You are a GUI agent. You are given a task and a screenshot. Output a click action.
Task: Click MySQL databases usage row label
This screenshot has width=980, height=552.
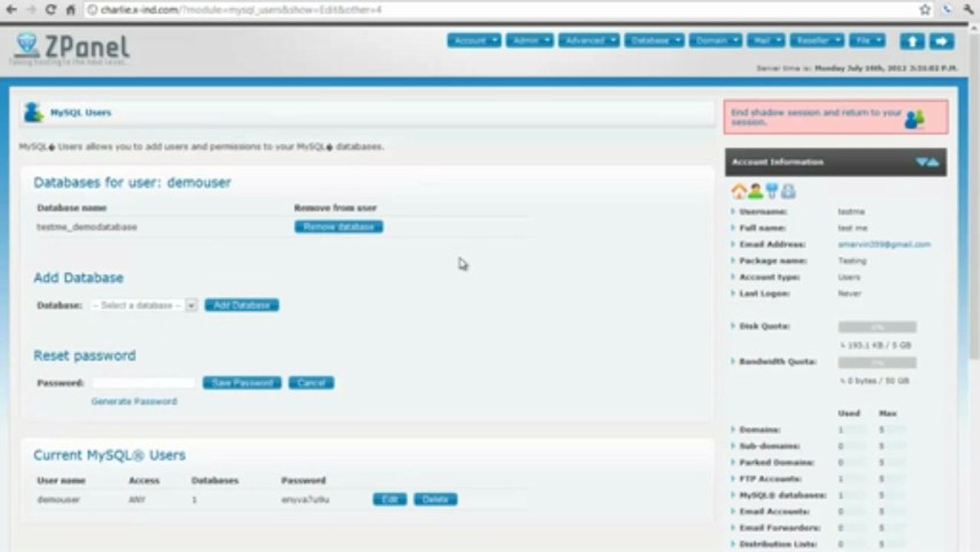782,495
